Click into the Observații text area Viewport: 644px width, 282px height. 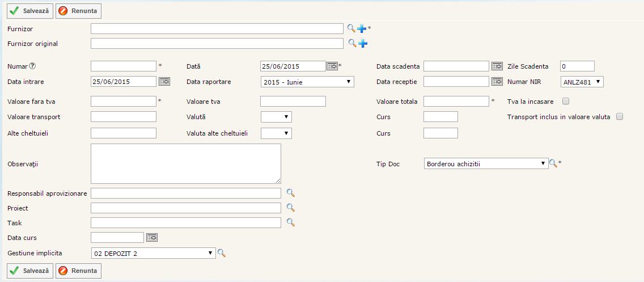(x=186, y=163)
